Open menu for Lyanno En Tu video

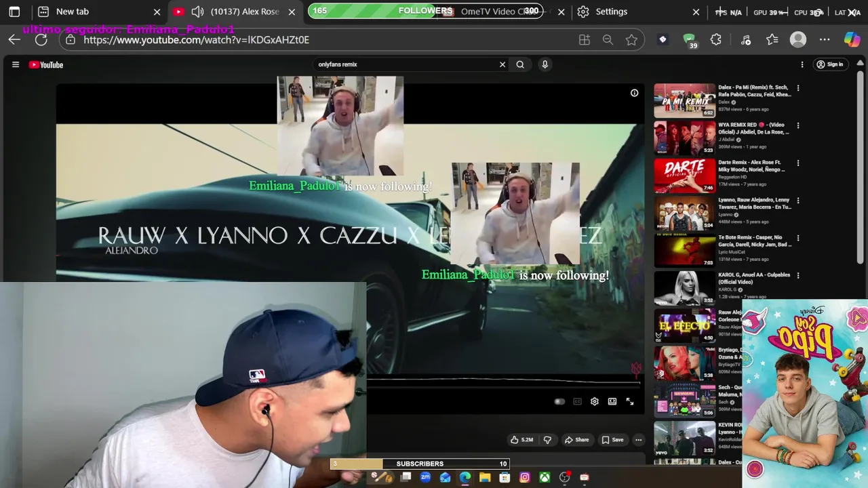pos(798,201)
